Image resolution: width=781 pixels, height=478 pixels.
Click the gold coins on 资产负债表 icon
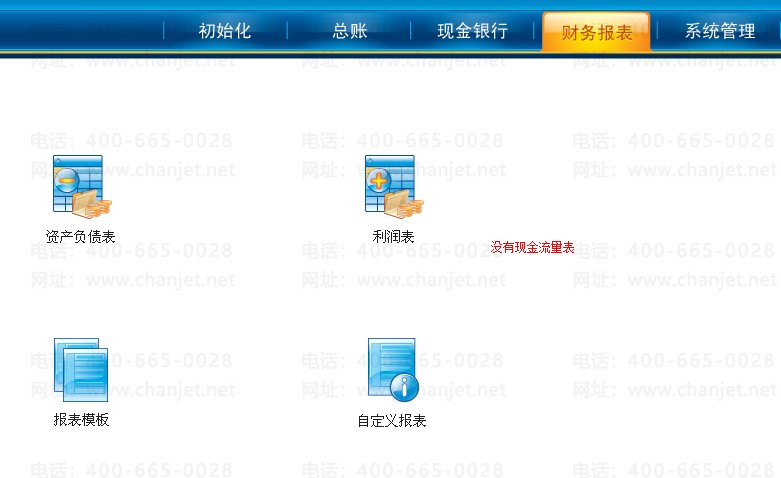97,206
